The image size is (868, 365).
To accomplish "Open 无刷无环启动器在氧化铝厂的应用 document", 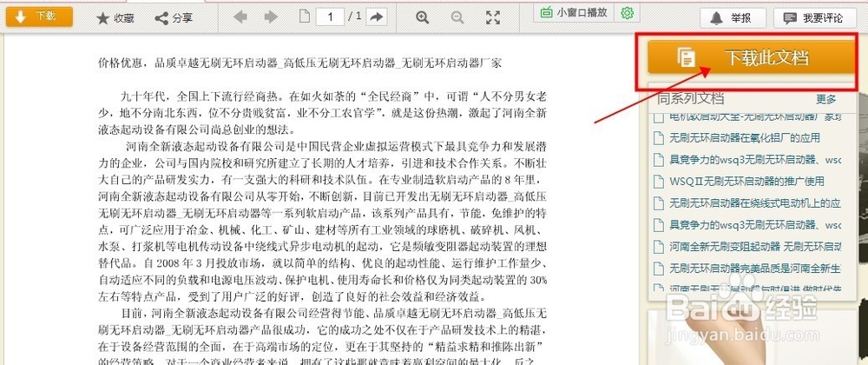I will click(x=745, y=138).
